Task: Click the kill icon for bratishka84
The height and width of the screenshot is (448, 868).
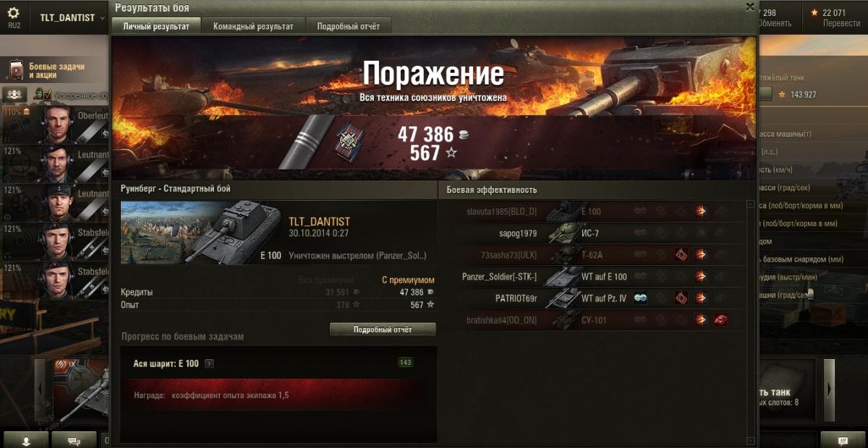Action: click(720, 319)
